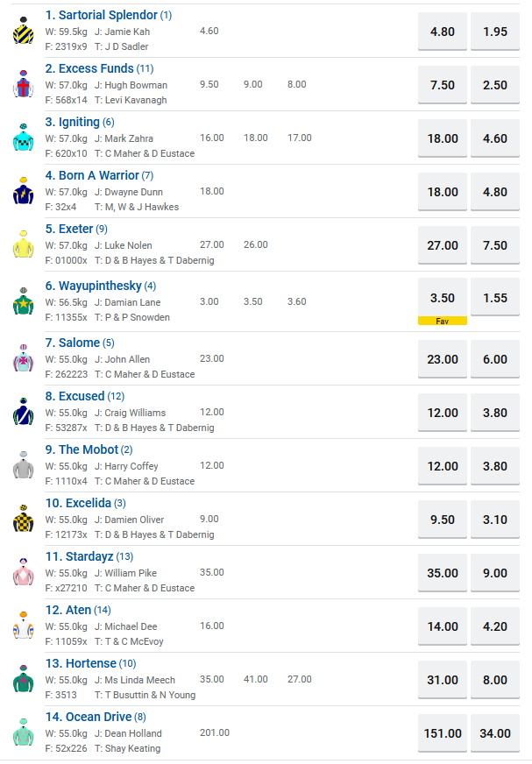Open runner 6. Wayupinthesky link
Image resolution: width=532 pixels, height=764 pixels.
(x=100, y=286)
